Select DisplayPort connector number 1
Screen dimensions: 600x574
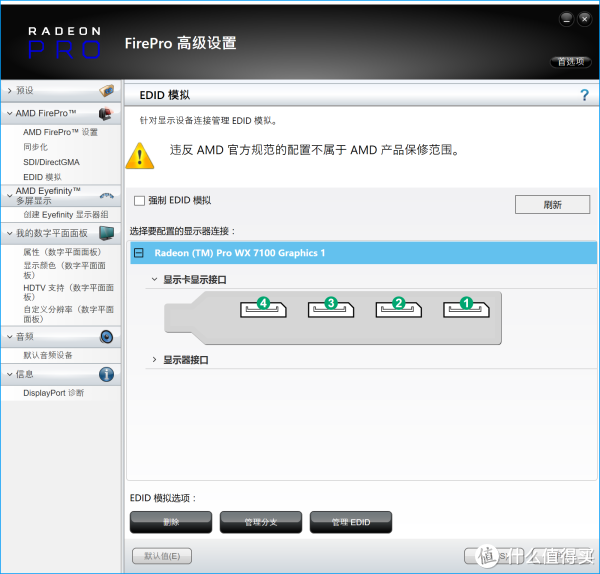466,308
